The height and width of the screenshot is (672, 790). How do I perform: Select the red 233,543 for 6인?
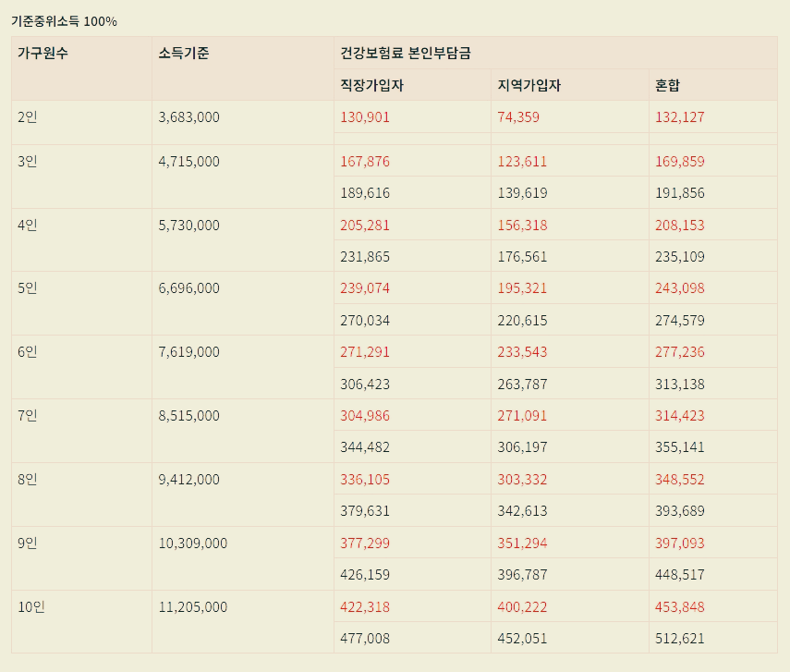pos(520,351)
